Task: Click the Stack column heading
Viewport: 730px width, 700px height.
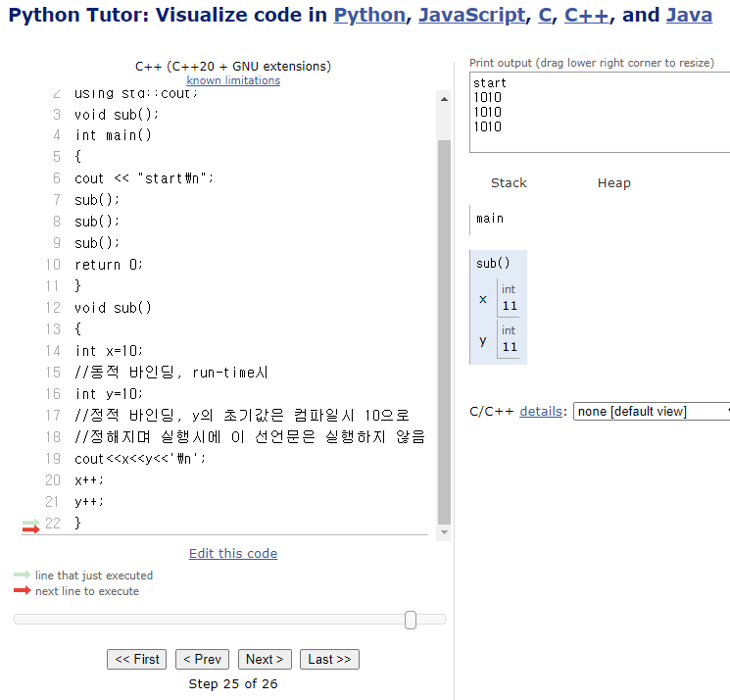Action: click(x=509, y=183)
